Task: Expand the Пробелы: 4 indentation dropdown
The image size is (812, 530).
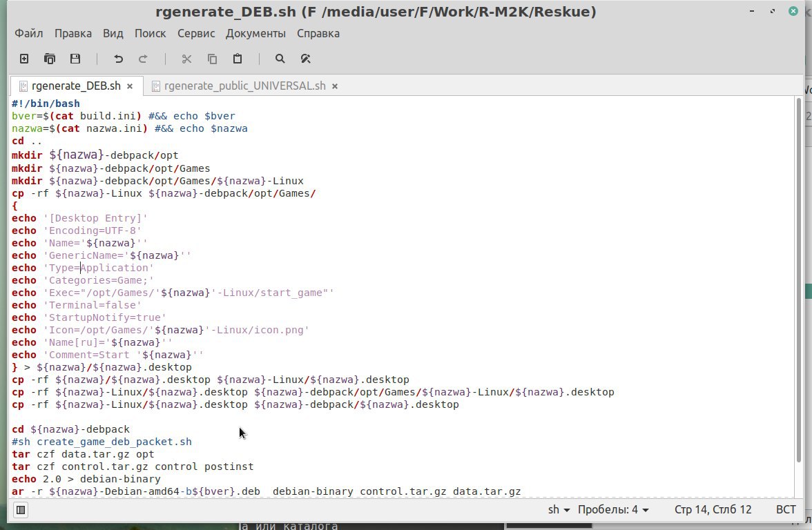Action: click(613, 510)
